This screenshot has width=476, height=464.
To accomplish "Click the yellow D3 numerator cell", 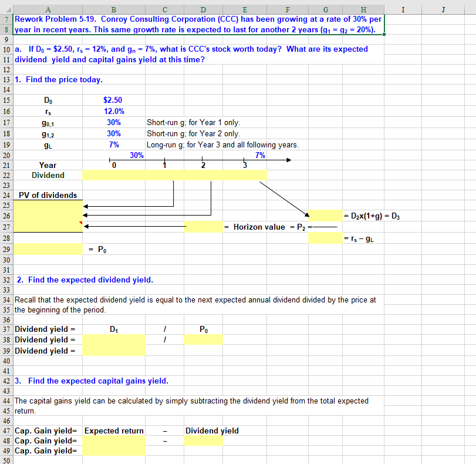I will pyautogui.click(x=325, y=216).
